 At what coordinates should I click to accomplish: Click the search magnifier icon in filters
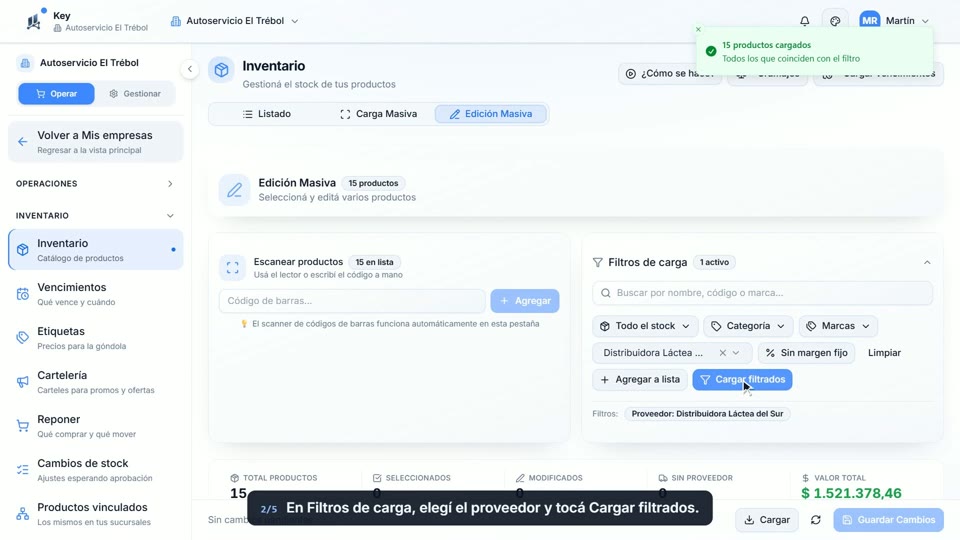pos(606,293)
